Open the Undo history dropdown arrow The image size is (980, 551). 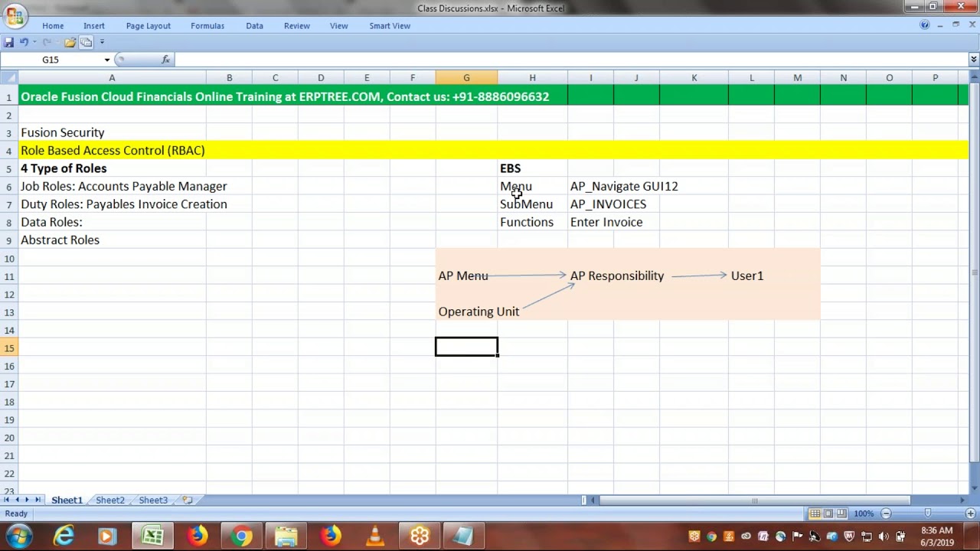34,42
